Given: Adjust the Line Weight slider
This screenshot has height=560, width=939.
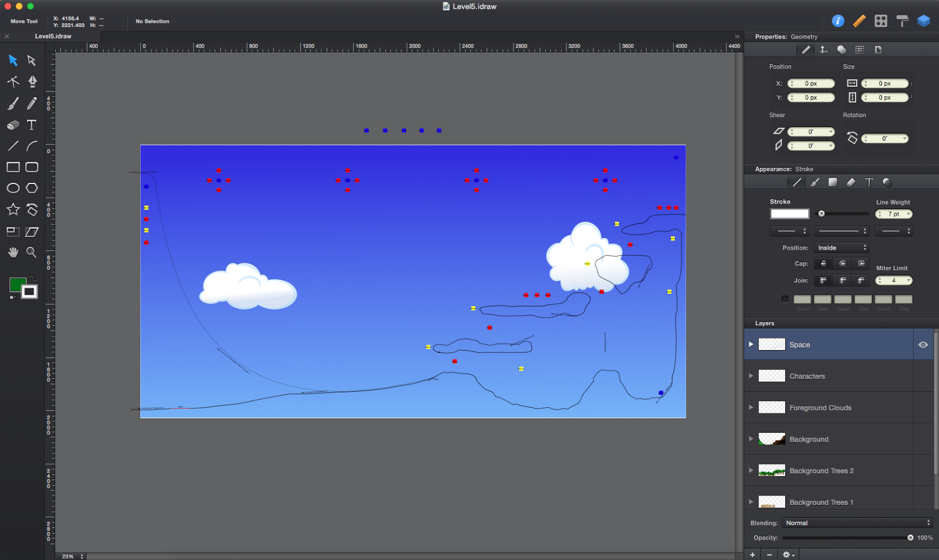Looking at the screenshot, I should (x=843, y=214).
